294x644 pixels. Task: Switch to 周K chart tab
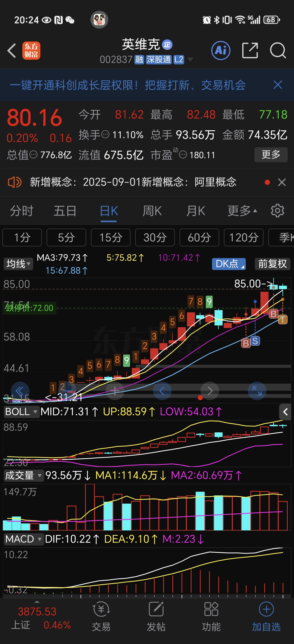point(152,211)
